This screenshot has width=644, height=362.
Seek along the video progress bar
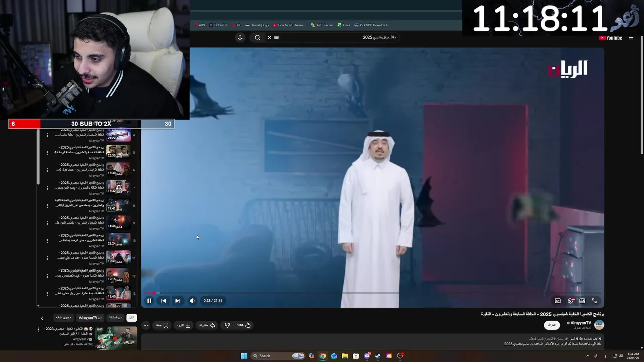[373, 293]
